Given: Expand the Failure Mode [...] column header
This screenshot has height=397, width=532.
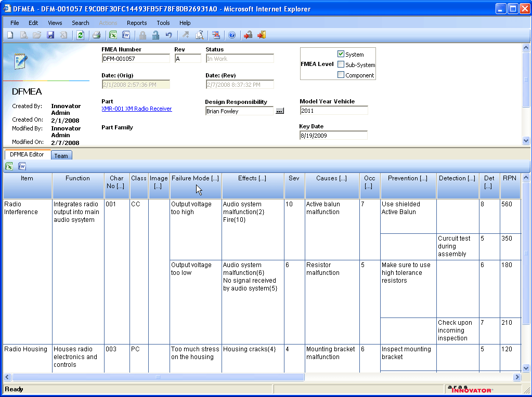Looking at the screenshot, I should (195, 178).
